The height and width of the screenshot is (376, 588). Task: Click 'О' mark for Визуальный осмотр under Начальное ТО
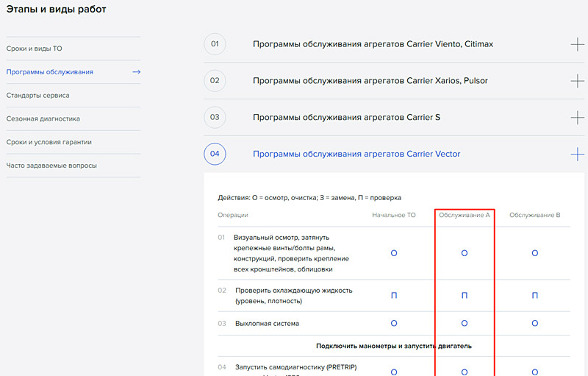[x=394, y=253]
